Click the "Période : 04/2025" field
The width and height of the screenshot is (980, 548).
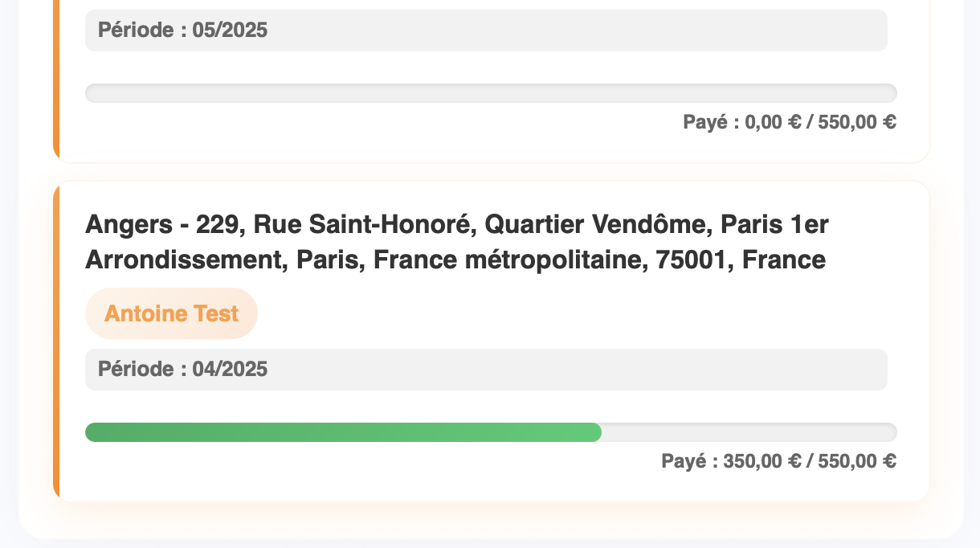pyautogui.click(x=486, y=370)
